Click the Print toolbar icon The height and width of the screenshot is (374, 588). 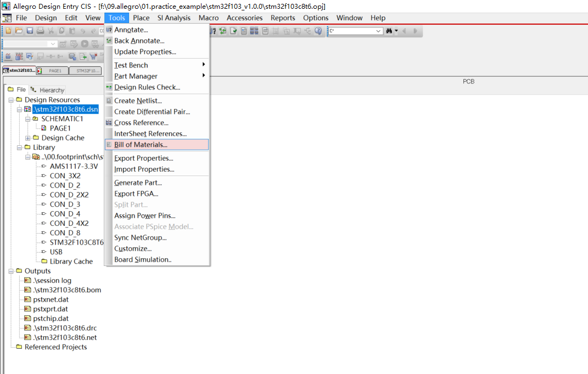40,31
